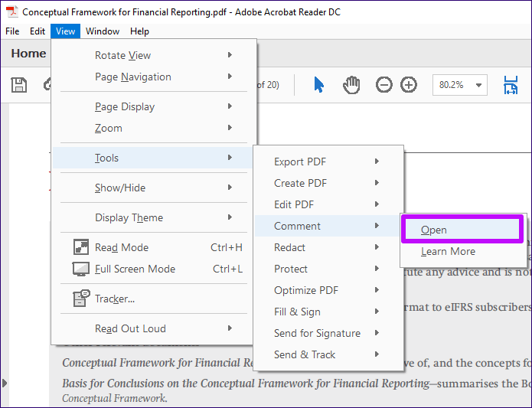Select the Comment submenu entry
Viewport: 532px width, 408px height.
(x=328, y=226)
